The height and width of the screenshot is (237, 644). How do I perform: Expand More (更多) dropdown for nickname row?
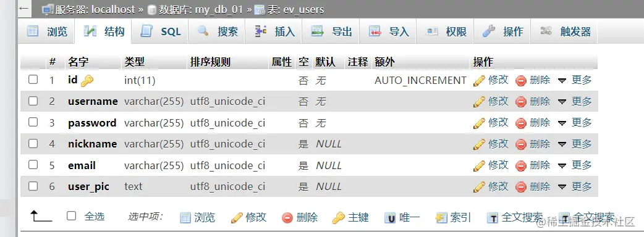click(575, 144)
